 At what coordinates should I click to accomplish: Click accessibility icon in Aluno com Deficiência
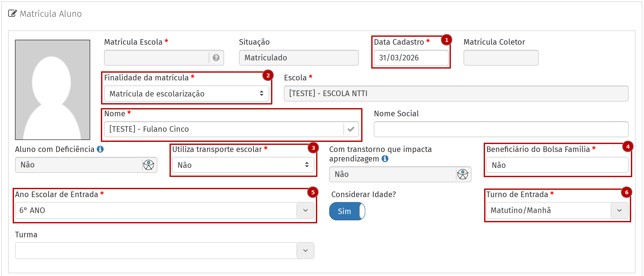pos(148,165)
